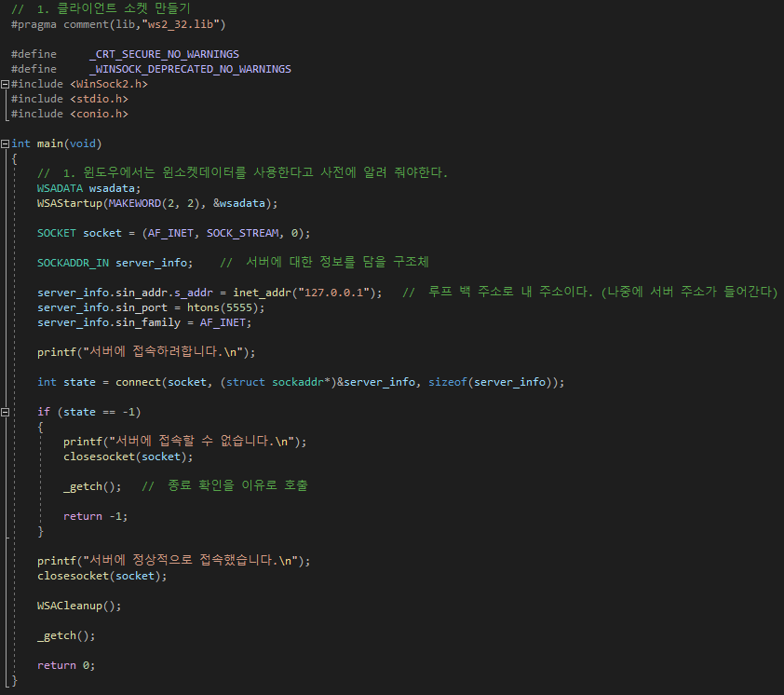Click closesocket(socket) inside the if block
This screenshot has height=695, width=784.
pos(128,457)
